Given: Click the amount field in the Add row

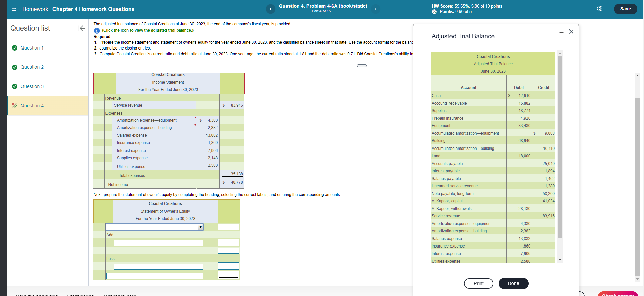Looking at the screenshot, I should (x=228, y=242).
